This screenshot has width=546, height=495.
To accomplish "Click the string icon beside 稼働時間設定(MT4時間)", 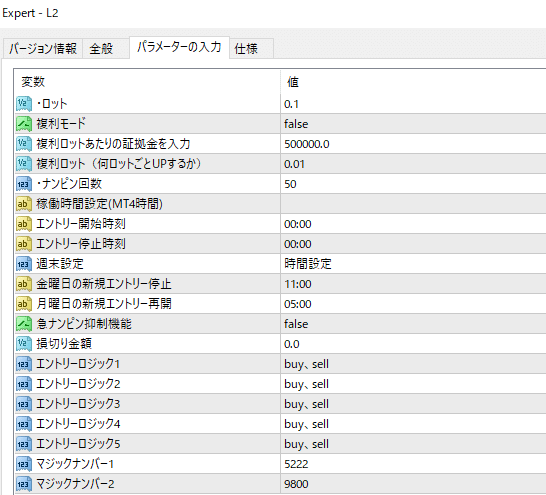I will pyautogui.click(x=24, y=204).
